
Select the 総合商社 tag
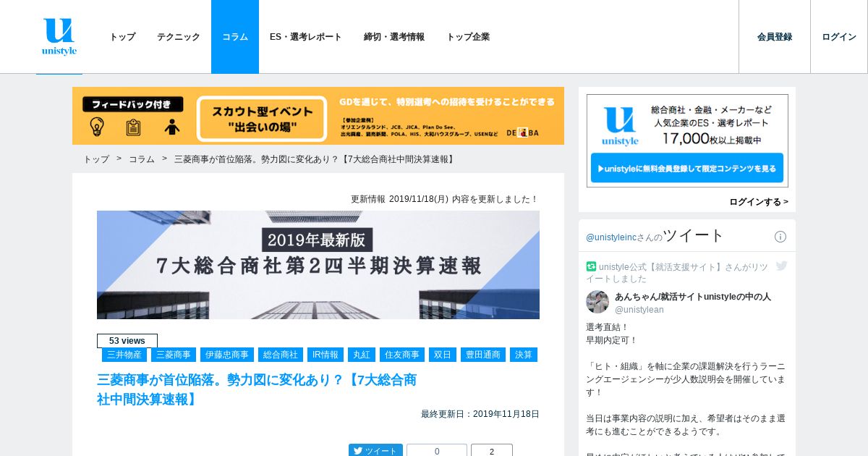pyautogui.click(x=281, y=355)
